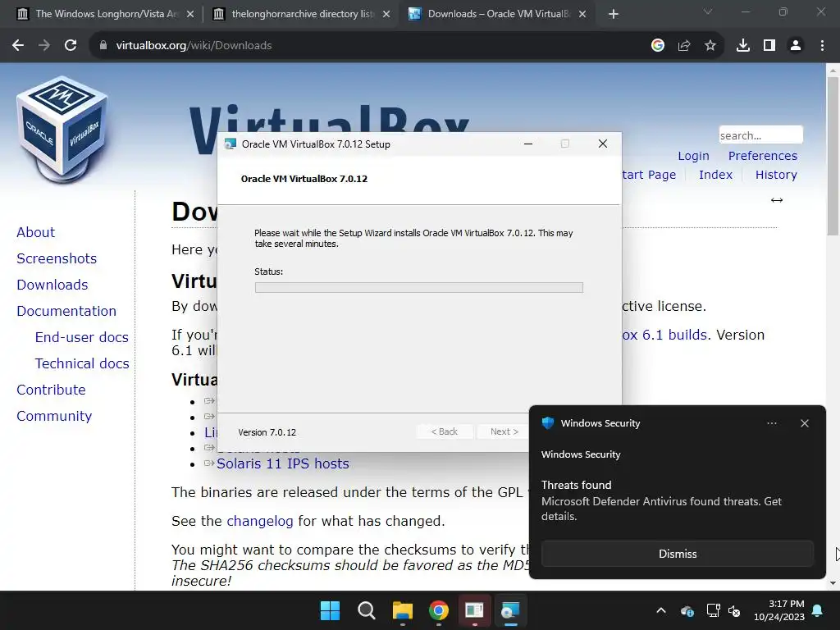Image resolution: width=840 pixels, height=630 pixels.
Task: Open the changelog link
Action: [260, 521]
